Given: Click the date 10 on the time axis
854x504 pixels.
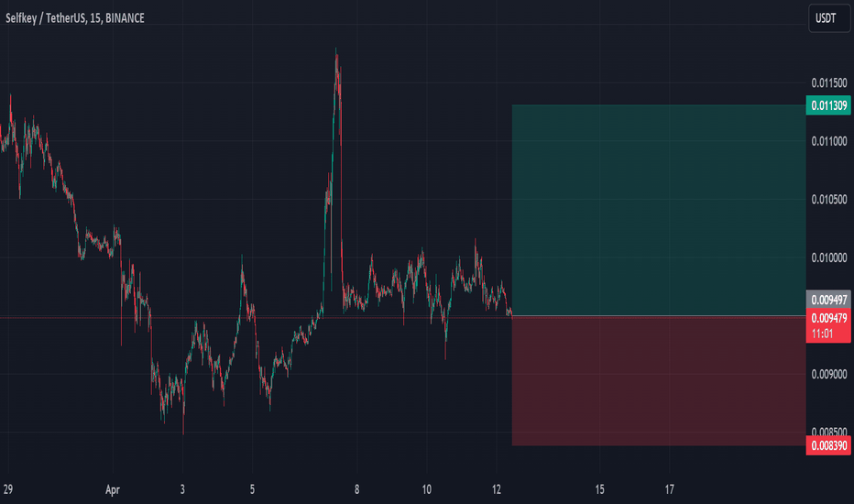Looking at the screenshot, I should [x=426, y=489].
